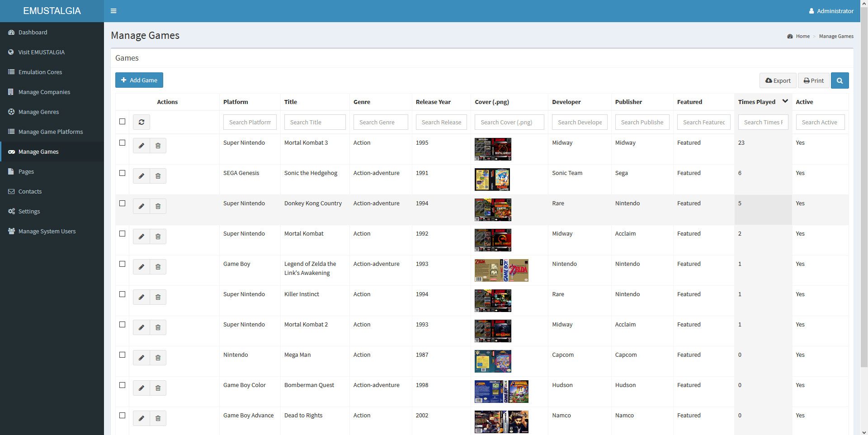This screenshot has width=868, height=435.
Task: Click the edit pencil for Mortal Kombat 3
Action: [x=142, y=146]
